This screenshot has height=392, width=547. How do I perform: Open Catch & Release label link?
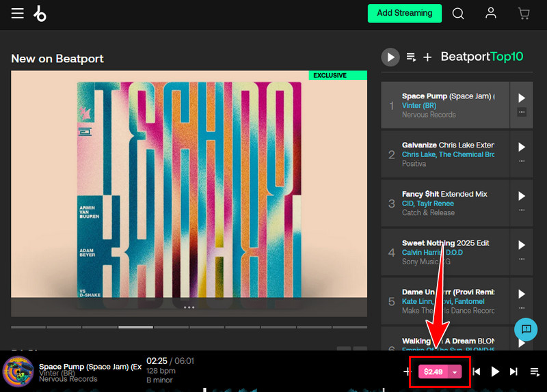pos(428,212)
